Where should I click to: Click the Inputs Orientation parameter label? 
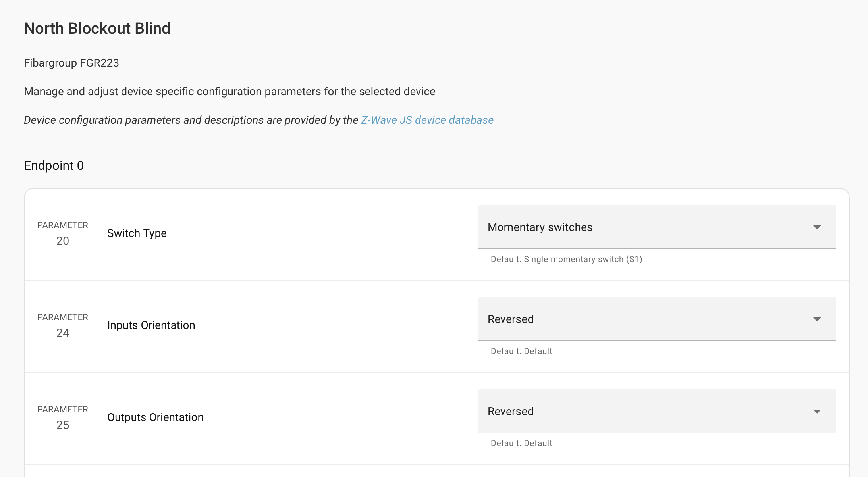pyautogui.click(x=151, y=325)
